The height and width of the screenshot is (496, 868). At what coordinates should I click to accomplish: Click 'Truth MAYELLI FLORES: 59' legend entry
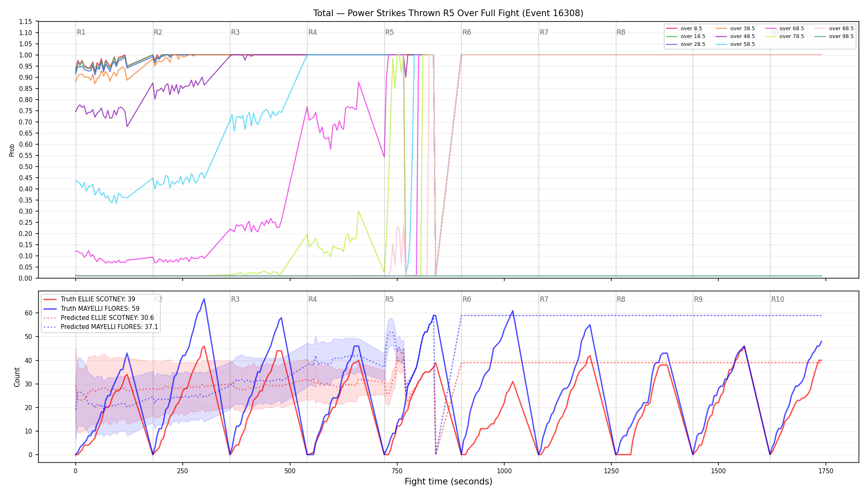(100, 308)
